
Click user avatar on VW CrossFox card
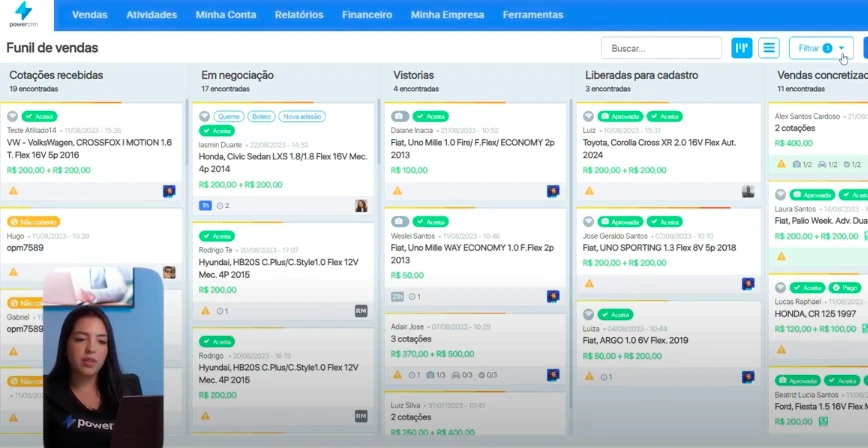point(169,191)
